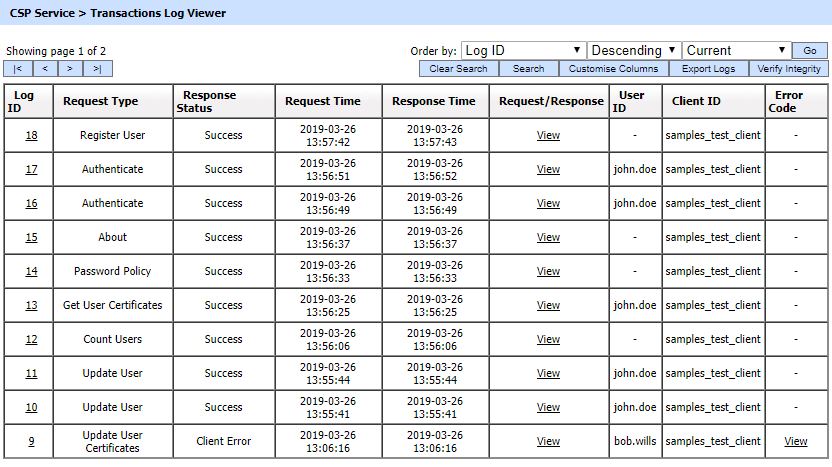Image resolution: width=832 pixels, height=467 pixels.
Task: Expand the Descending sort order dropdown
Action: pos(634,50)
